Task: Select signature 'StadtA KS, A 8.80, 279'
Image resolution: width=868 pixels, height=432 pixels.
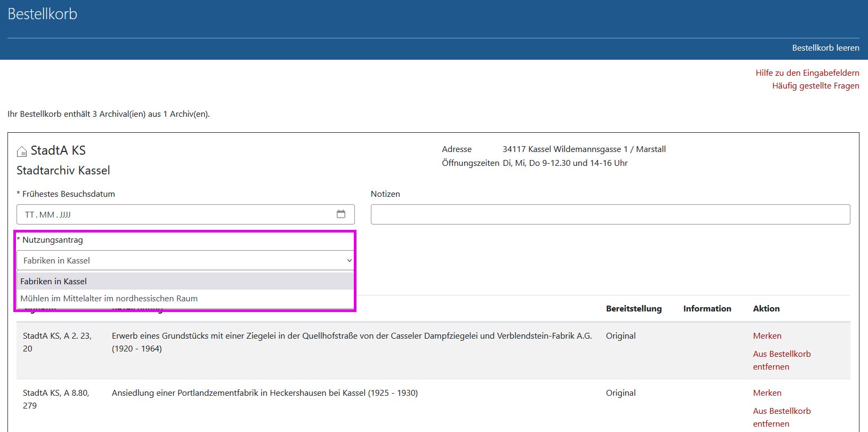Action: (x=56, y=399)
